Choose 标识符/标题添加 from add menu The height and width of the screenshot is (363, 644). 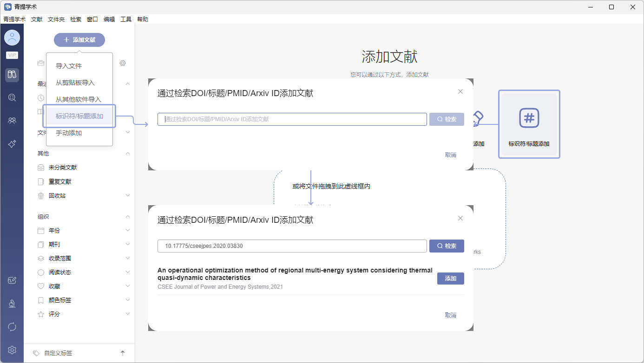pos(79,116)
